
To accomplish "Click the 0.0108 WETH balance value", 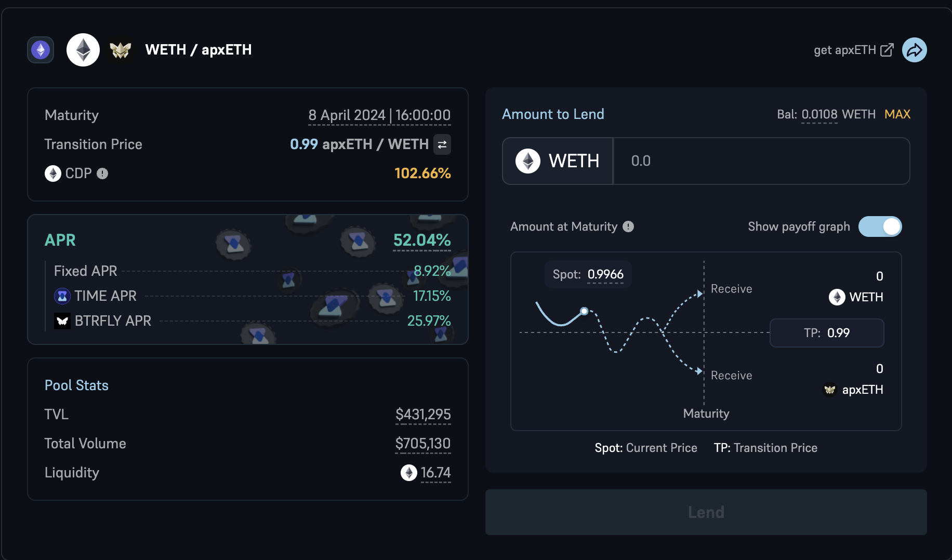I will [x=819, y=114].
